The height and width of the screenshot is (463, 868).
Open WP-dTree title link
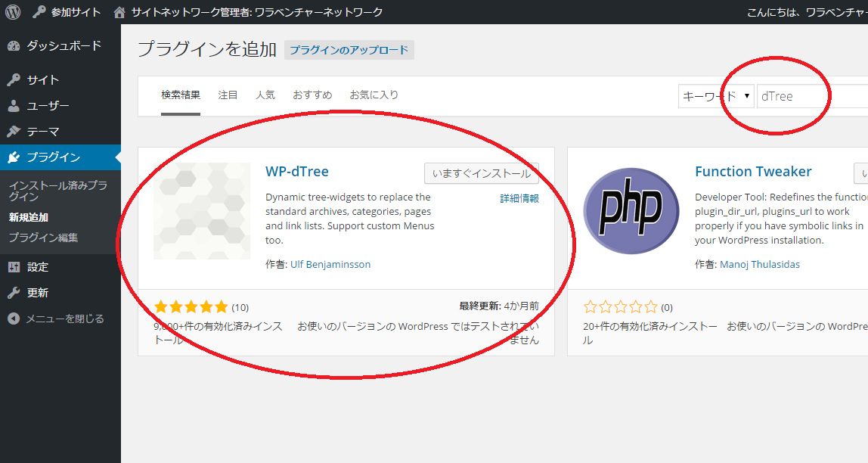pos(296,172)
